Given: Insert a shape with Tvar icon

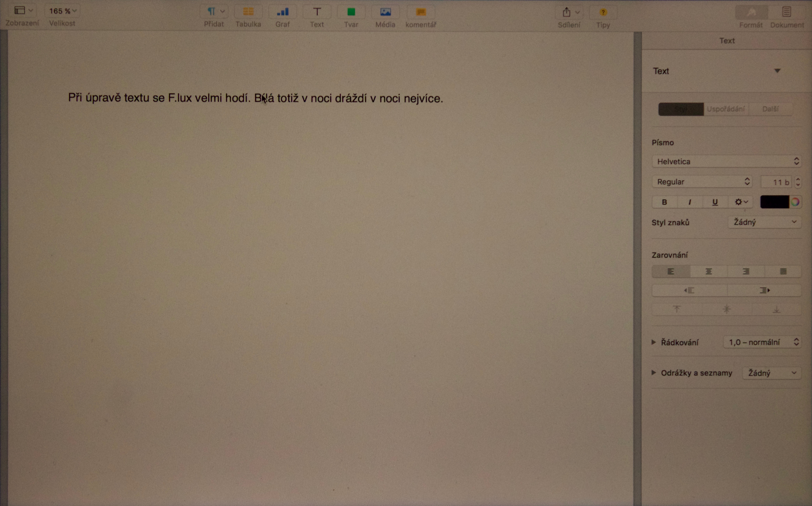Looking at the screenshot, I should [351, 12].
